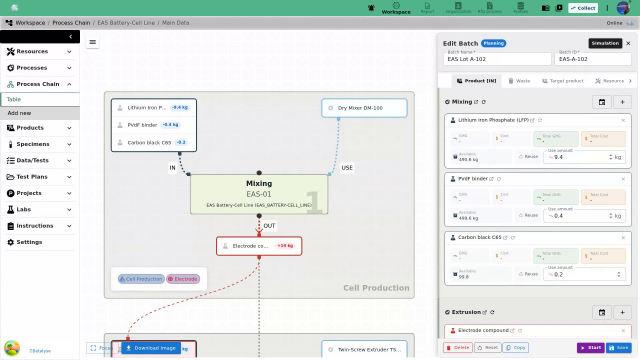
Task: Open the Report section in the top bar
Action: tap(427, 8)
